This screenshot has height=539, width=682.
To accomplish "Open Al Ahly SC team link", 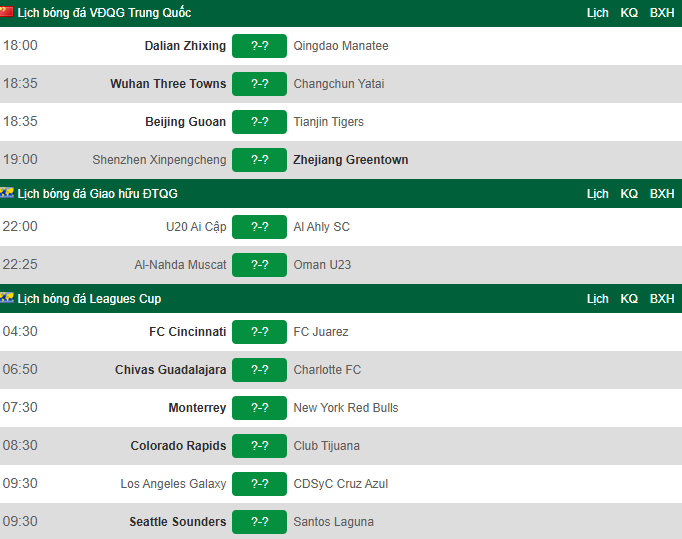I will [321, 227].
